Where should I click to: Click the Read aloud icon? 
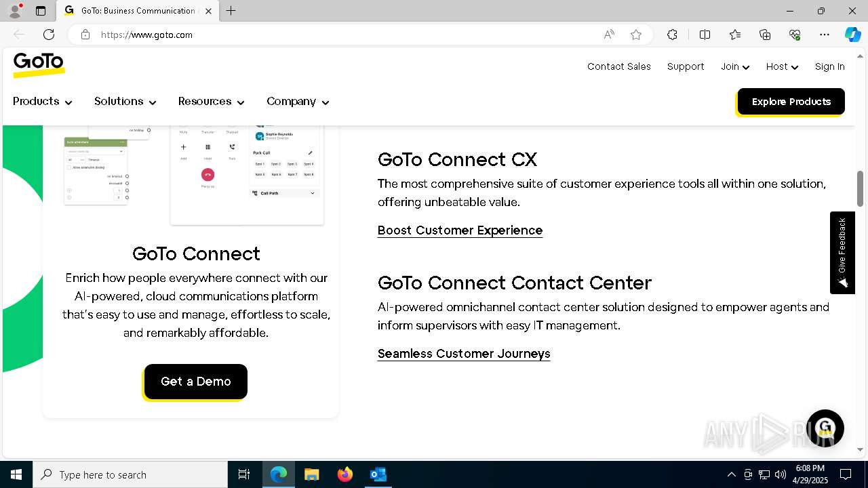click(609, 35)
